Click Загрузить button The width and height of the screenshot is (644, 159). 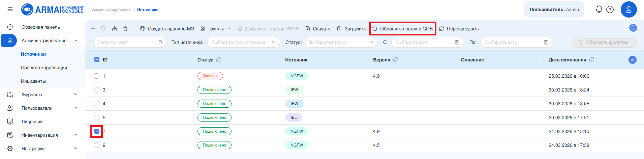click(x=351, y=29)
